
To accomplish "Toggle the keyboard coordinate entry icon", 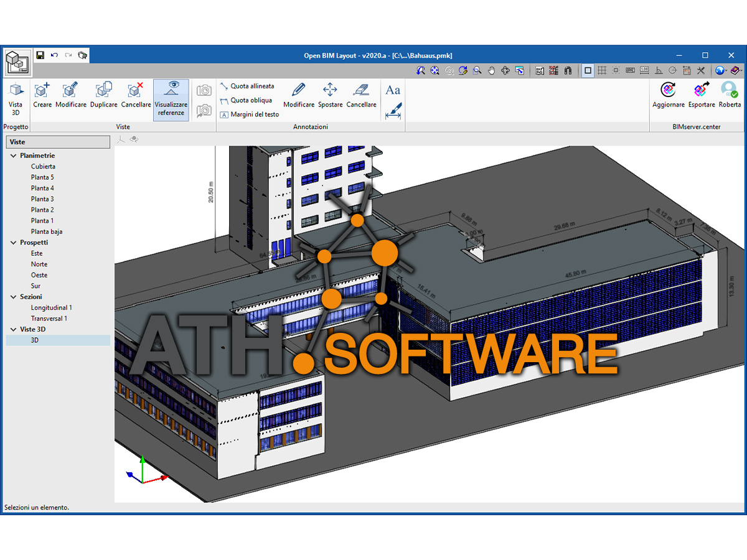I will pyautogui.click(x=630, y=71).
